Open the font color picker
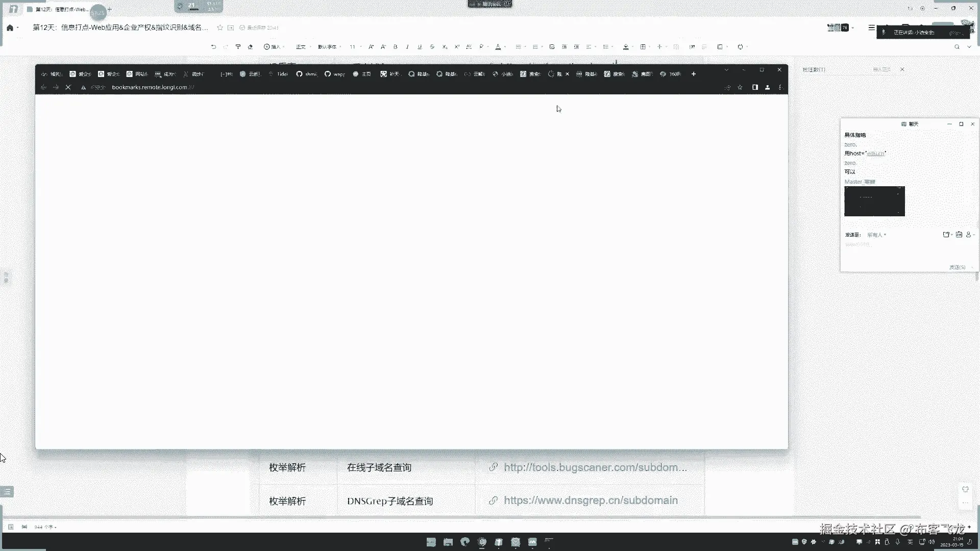The height and width of the screenshot is (551, 980). 498,47
